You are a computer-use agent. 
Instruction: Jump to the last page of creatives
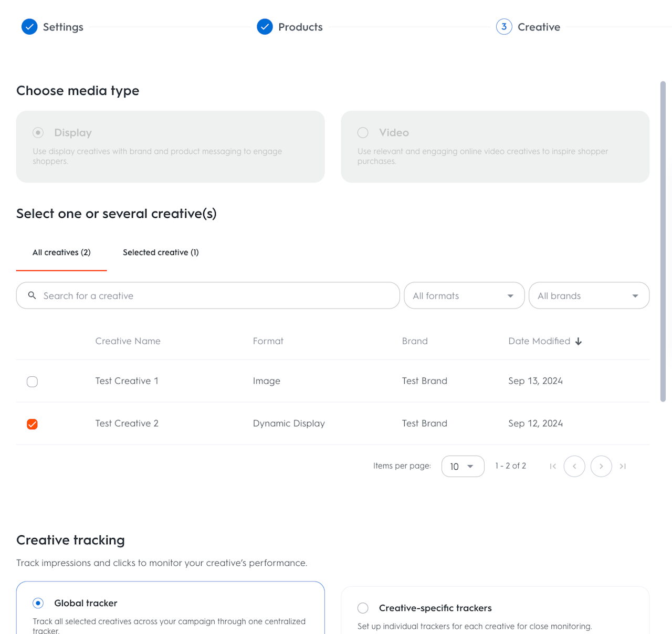(x=623, y=466)
